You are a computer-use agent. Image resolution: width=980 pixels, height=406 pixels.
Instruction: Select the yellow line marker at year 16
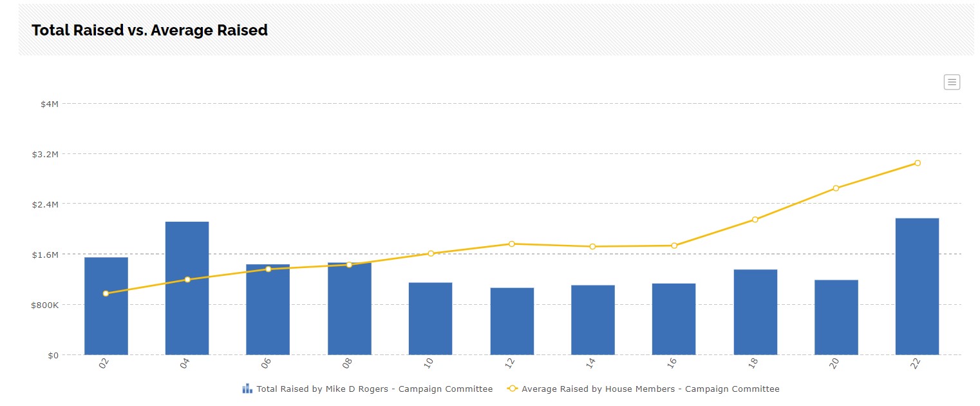click(x=674, y=246)
